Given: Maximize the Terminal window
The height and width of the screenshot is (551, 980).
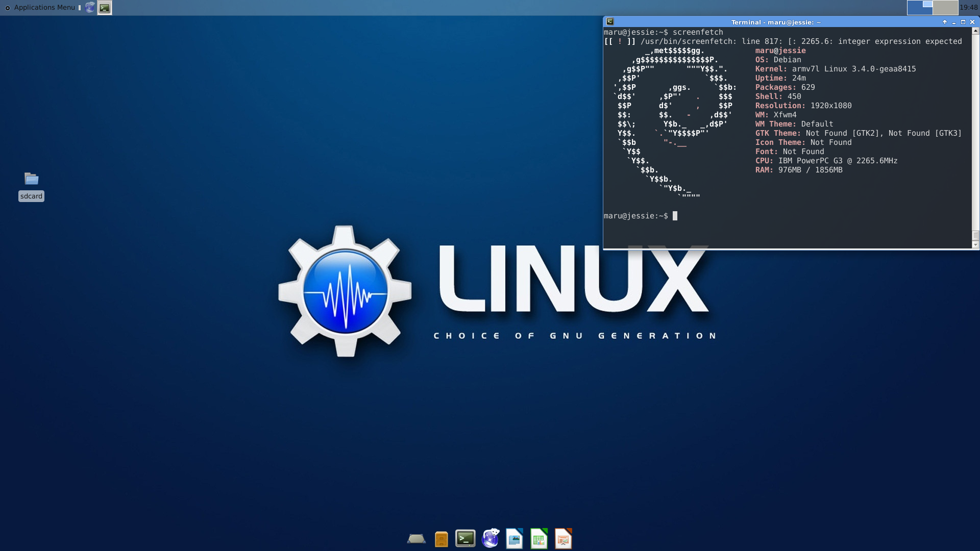Looking at the screenshot, I should click(x=963, y=22).
